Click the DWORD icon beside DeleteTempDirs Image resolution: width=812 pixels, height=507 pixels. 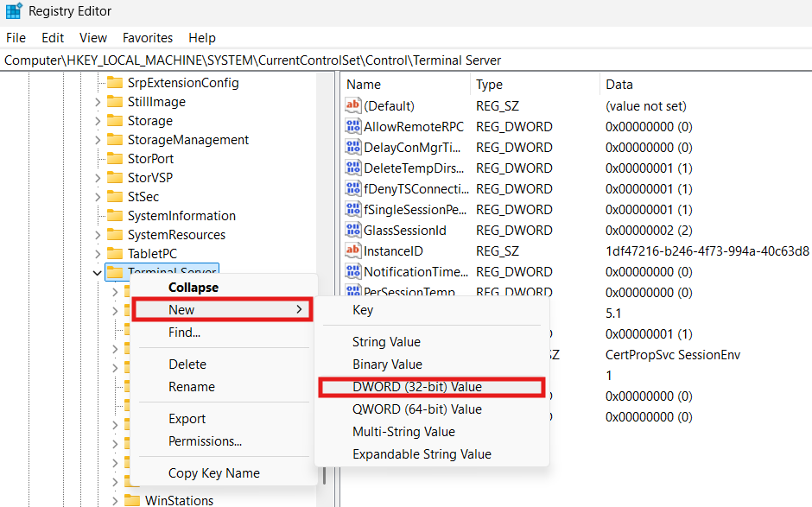353,168
